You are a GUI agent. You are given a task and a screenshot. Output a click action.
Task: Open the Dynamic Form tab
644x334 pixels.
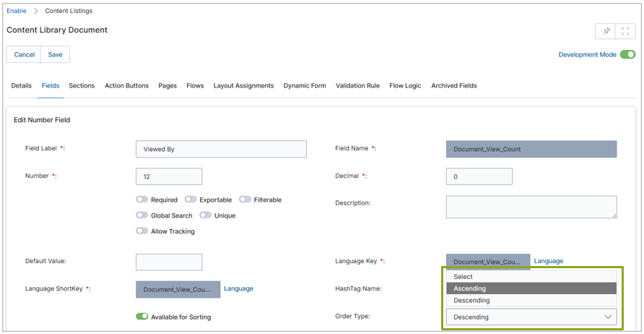coord(305,85)
